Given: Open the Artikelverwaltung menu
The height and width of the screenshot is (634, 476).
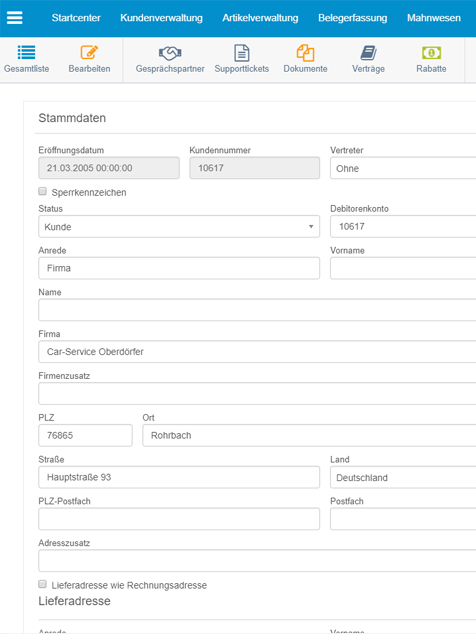Looking at the screenshot, I should [x=260, y=18].
